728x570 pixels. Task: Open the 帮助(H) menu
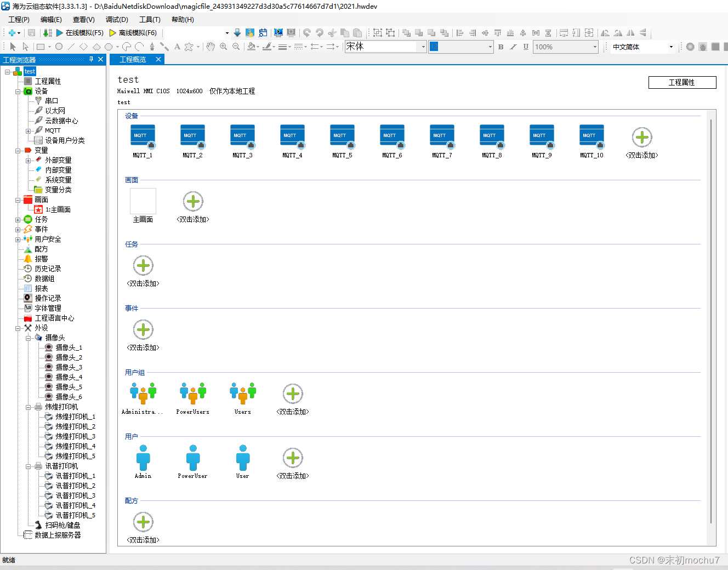tap(183, 19)
